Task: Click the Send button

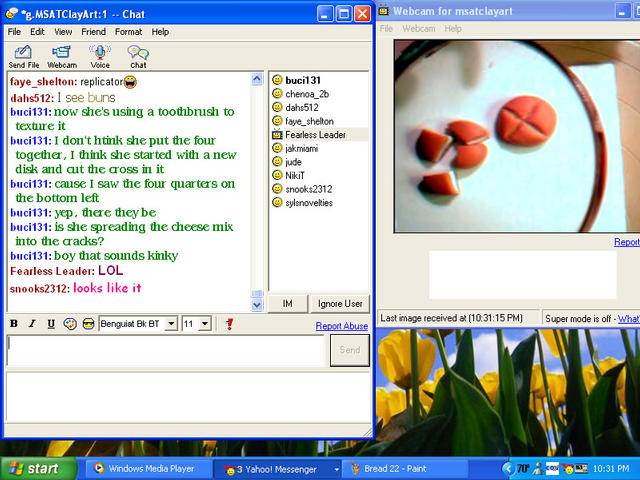Action: [x=350, y=350]
